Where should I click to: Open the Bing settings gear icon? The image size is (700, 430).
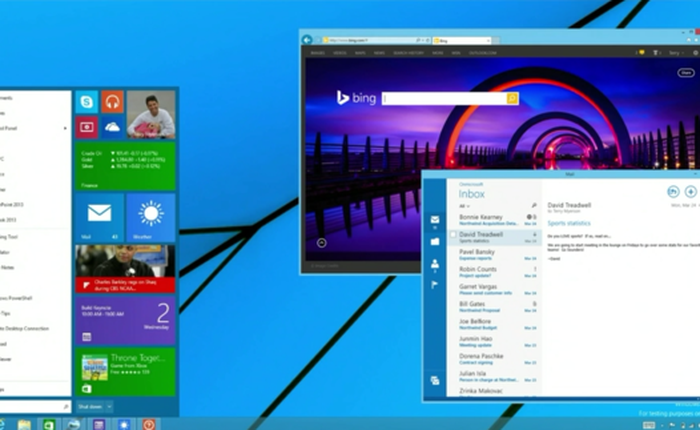coord(696,53)
